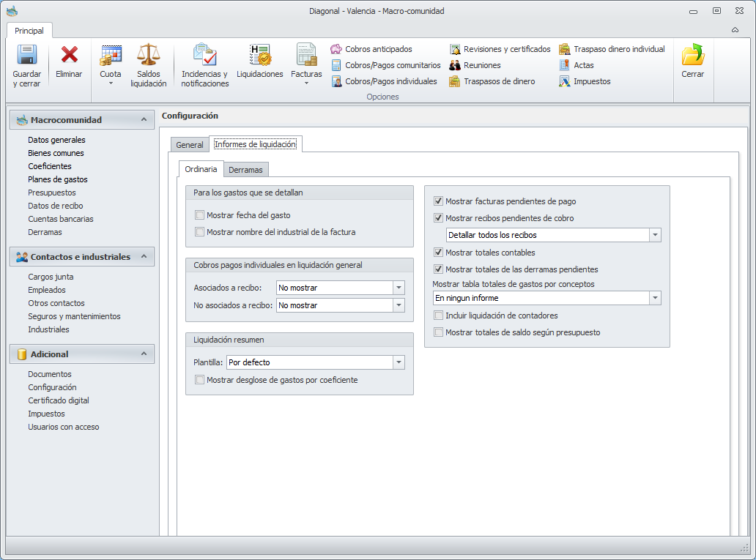Open Coeficientes in sidebar
This screenshot has width=756, height=560.
pyautogui.click(x=50, y=165)
